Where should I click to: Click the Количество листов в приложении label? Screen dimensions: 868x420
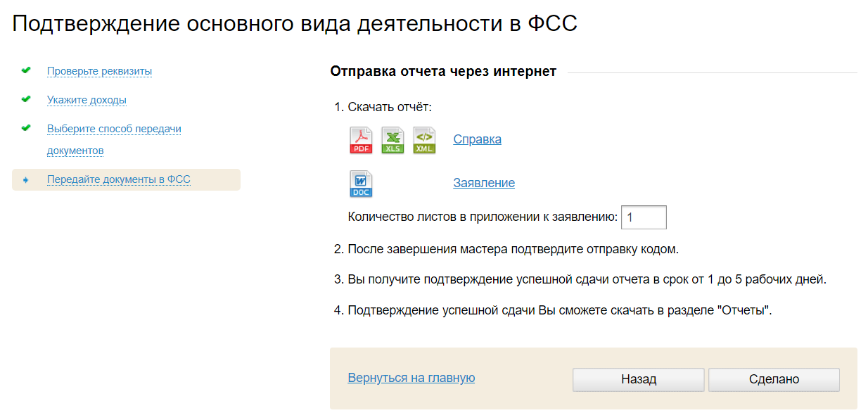tap(483, 217)
